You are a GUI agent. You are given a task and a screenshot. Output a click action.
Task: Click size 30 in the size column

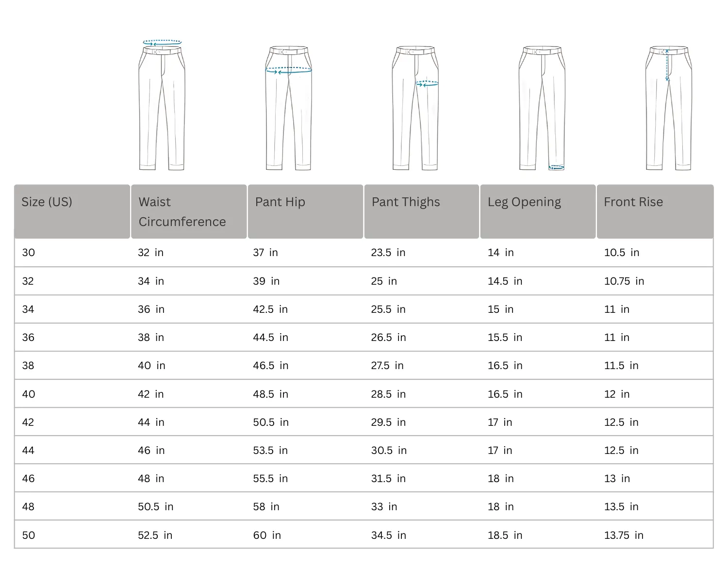coord(29,253)
